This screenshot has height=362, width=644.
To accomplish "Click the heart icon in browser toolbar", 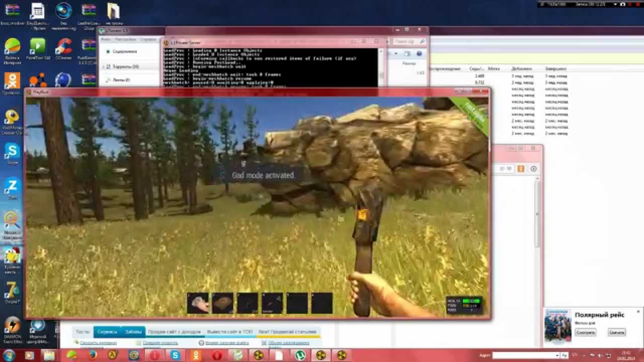I will pos(509,168).
